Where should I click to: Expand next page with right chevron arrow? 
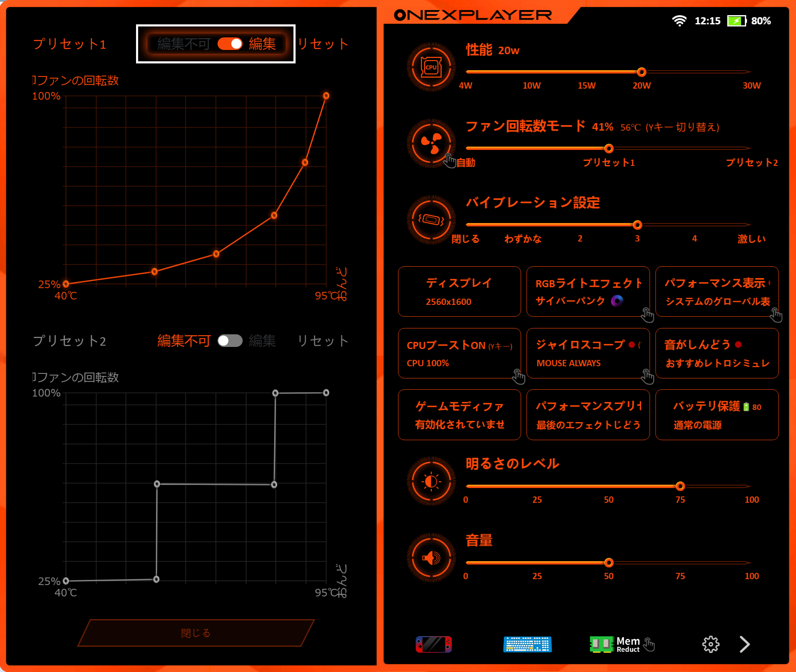coord(744,644)
